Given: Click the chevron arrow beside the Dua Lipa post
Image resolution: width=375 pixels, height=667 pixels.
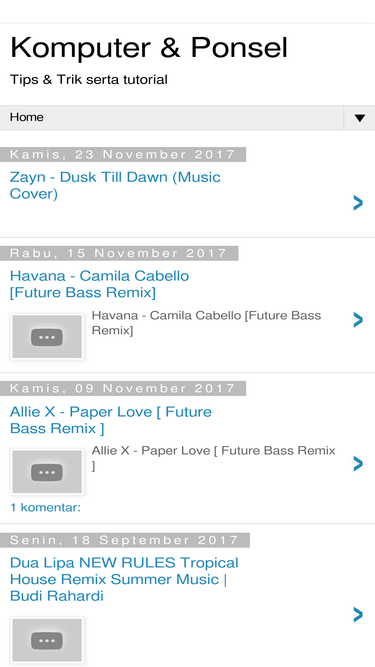Looking at the screenshot, I should pyautogui.click(x=358, y=615).
